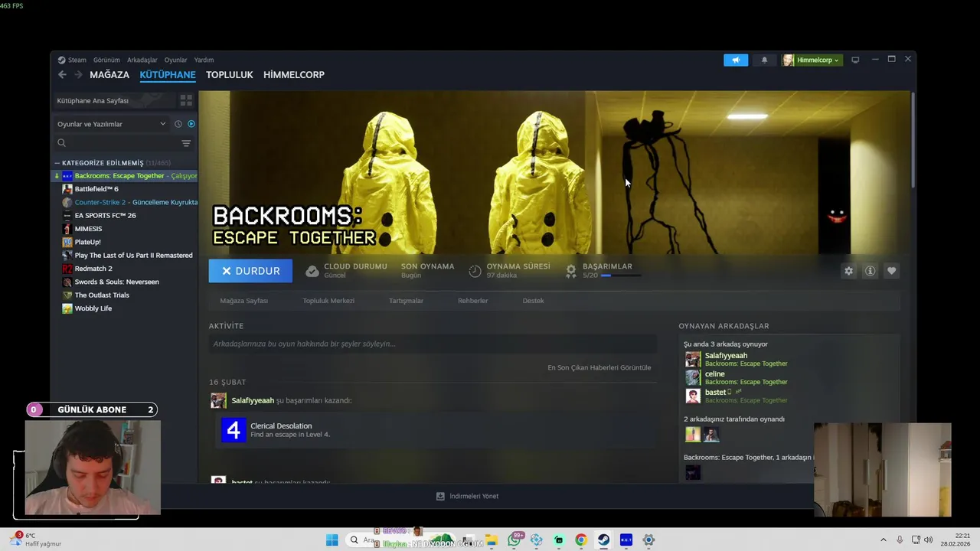Show hidden system tray icons
980x551 pixels.
pos(883,540)
